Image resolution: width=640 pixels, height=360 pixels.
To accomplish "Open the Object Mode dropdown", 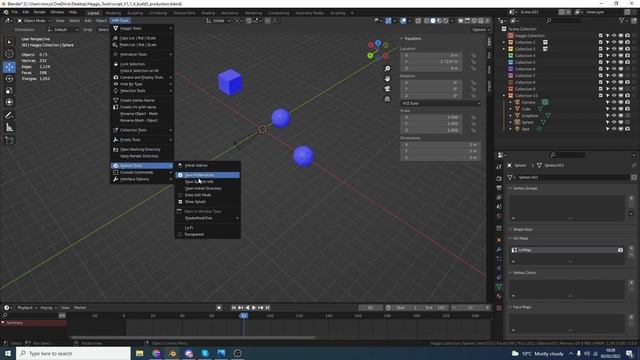I will pyautogui.click(x=34, y=20).
